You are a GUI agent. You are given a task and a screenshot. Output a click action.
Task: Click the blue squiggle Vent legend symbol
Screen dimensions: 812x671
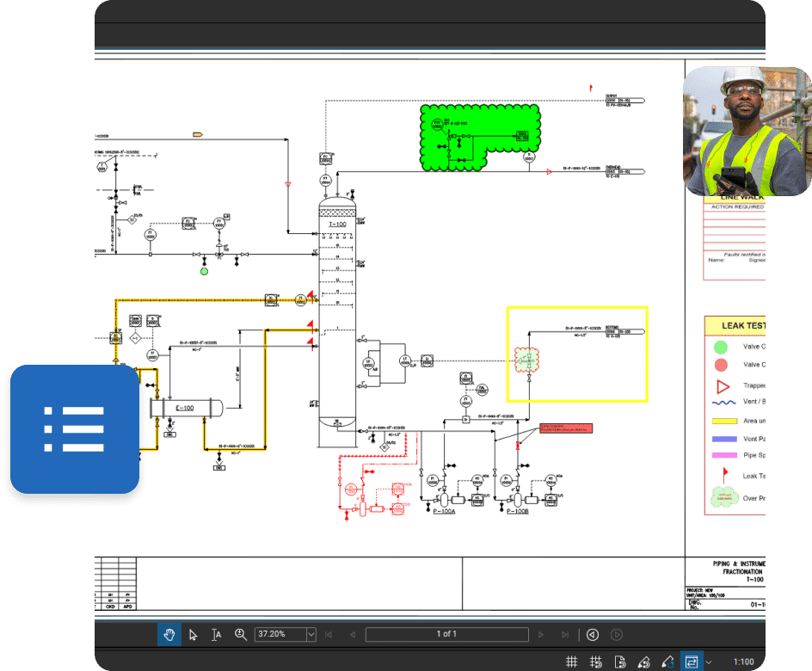coord(724,403)
